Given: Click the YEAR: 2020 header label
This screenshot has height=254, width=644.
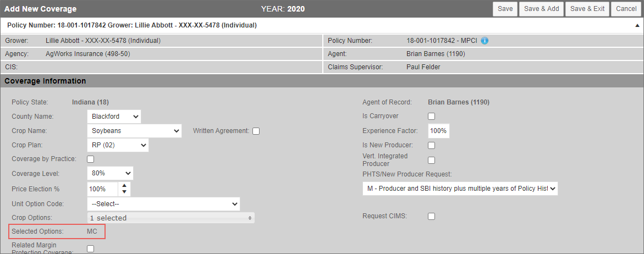Looking at the screenshot, I should pyautogui.click(x=283, y=9).
